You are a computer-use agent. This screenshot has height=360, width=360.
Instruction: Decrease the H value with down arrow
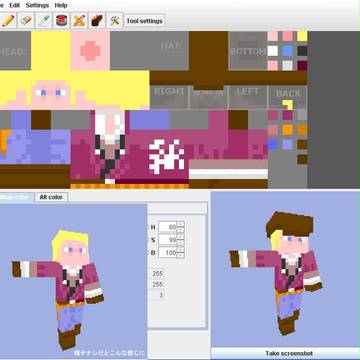(180, 230)
